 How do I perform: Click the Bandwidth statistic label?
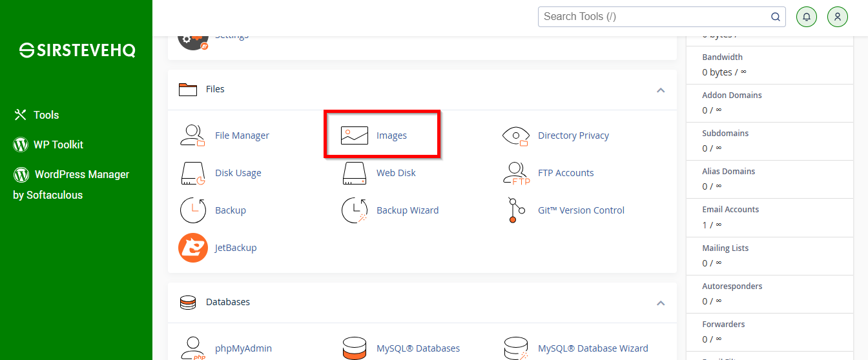(x=723, y=57)
